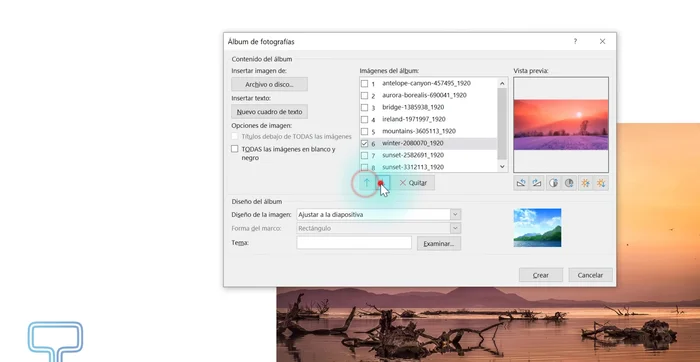
Task: Check the ireland-1971997_1920 box
Action: [x=365, y=120]
